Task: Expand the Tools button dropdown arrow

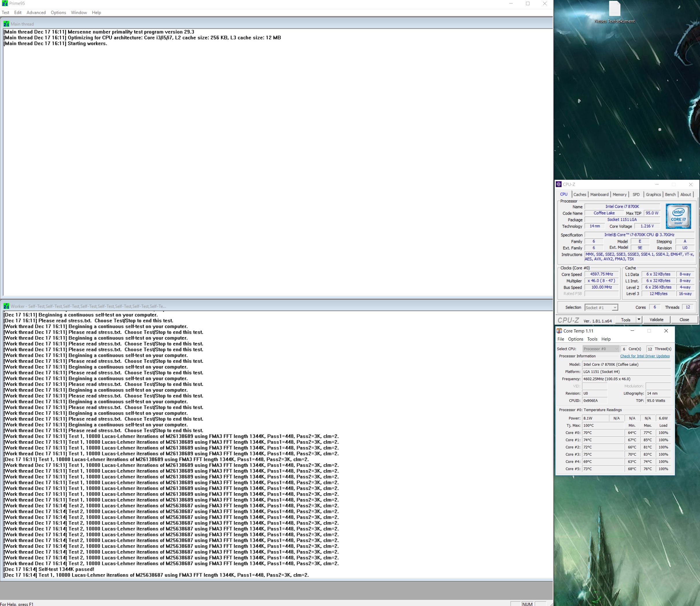Action: point(638,319)
